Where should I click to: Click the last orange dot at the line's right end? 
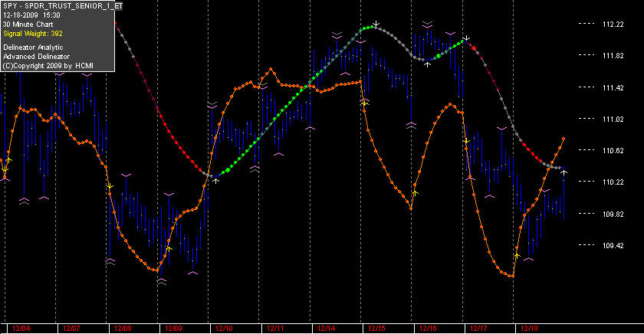click(x=563, y=139)
